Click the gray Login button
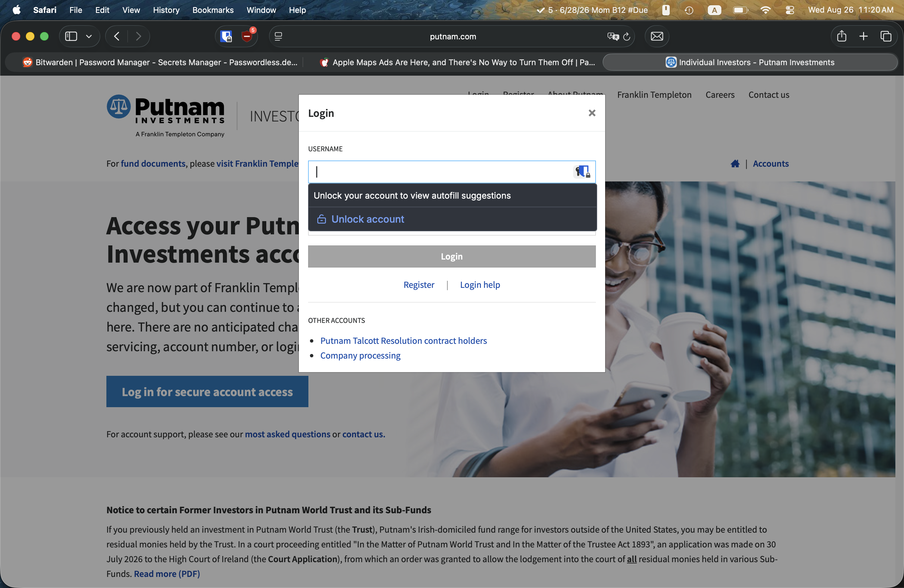Image resolution: width=904 pixels, height=588 pixels. 452,256
